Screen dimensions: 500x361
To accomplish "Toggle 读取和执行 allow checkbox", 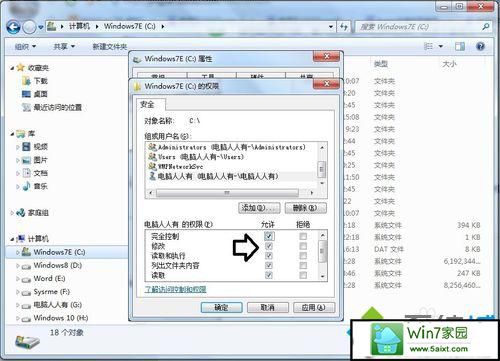I will coord(269,256).
